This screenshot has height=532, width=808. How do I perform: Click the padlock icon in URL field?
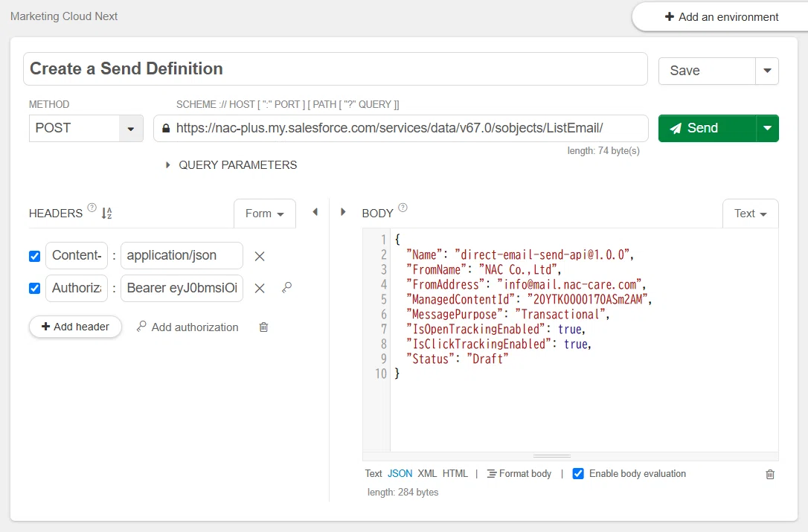point(165,129)
